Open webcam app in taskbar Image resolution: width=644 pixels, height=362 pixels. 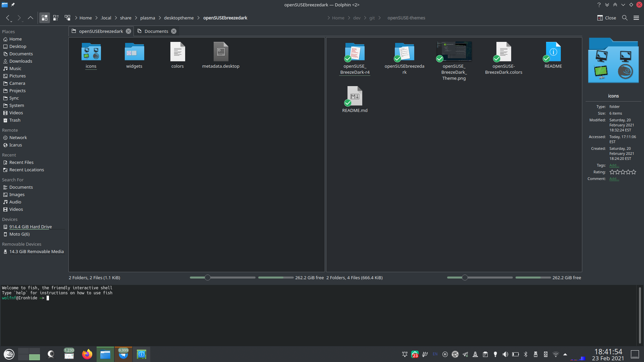51,354
